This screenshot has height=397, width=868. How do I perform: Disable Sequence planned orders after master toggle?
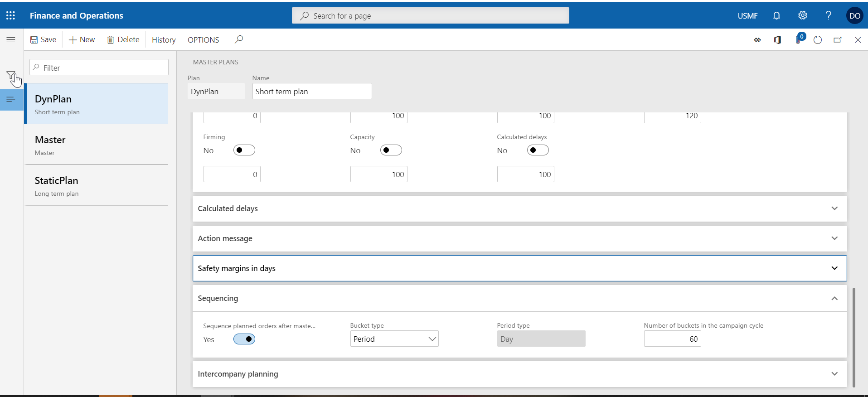244,339
